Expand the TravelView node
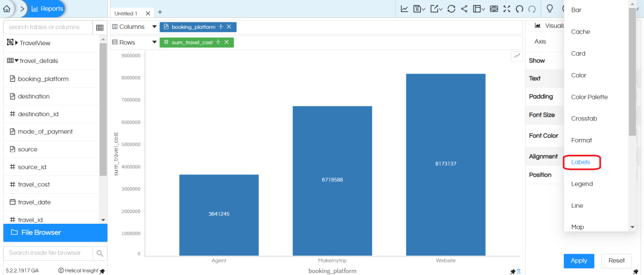This screenshot has height=275, width=644. [x=16, y=43]
